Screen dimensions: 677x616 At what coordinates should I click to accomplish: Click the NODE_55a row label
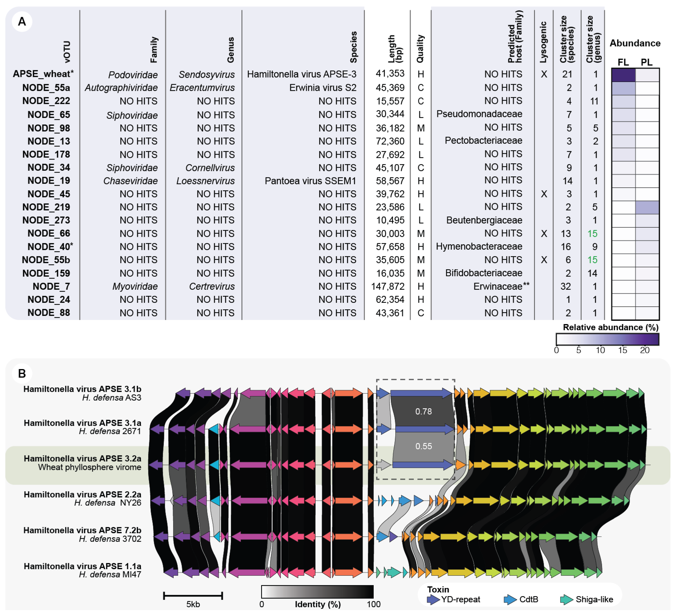46,88
